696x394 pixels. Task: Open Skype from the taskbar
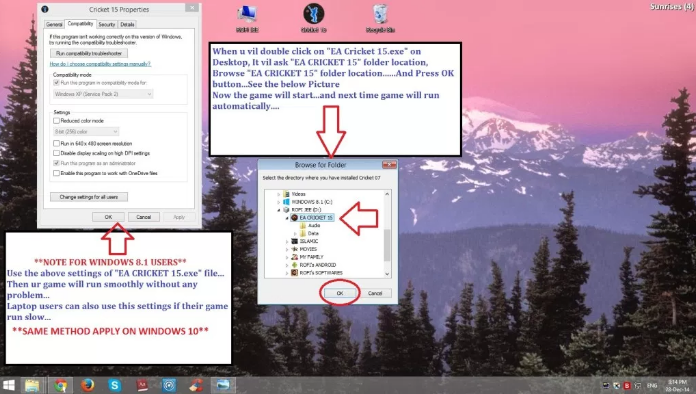tap(115, 385)
